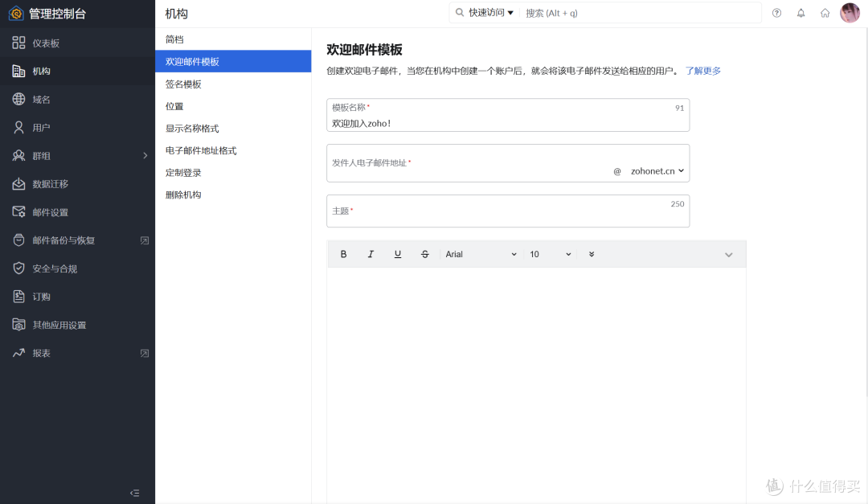Go to home via house icon

[825, 13]
